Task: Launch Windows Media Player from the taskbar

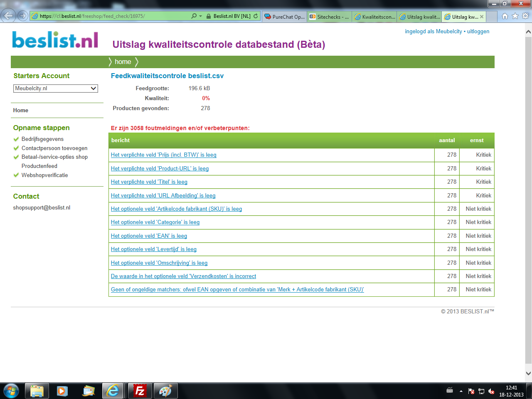Action: pyautogui.click(x=62, y=391)
